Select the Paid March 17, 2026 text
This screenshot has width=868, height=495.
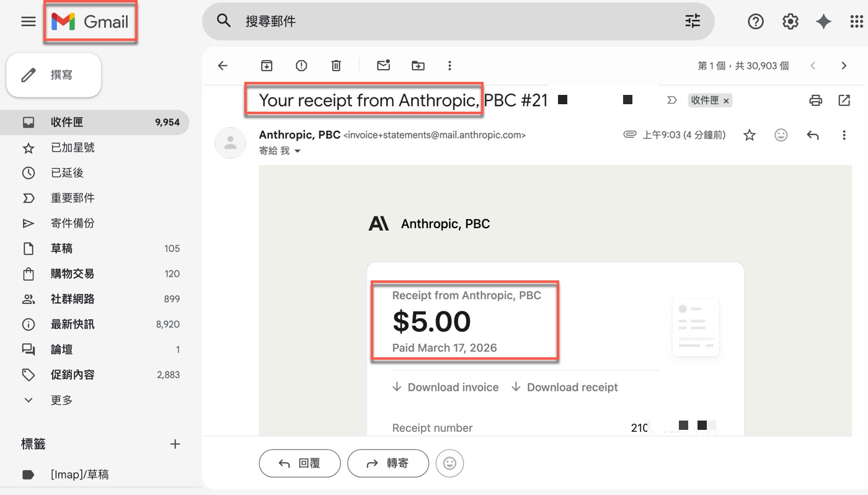[x=445, y=348]
